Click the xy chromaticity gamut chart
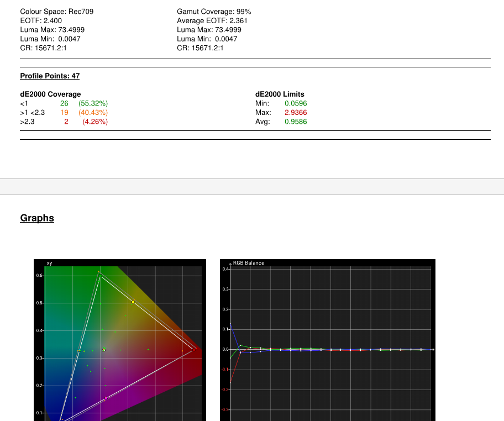504x421 pixels. tap(120, 340)
